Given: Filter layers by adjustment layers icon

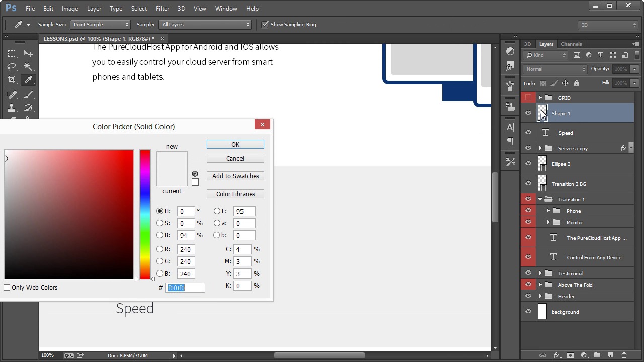Looking at the screenshot, I should pyautogui.click(x=589, y=55).
